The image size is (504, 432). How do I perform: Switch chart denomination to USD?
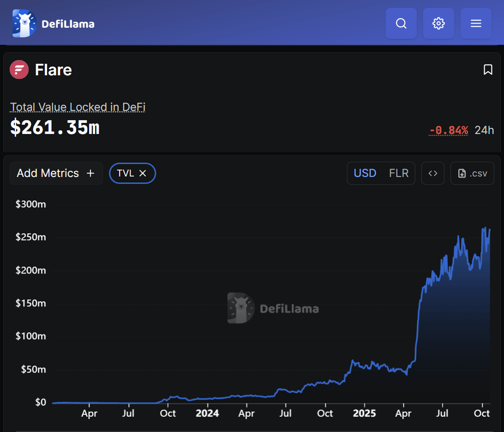pyautogui.click(x=365, y=173)
